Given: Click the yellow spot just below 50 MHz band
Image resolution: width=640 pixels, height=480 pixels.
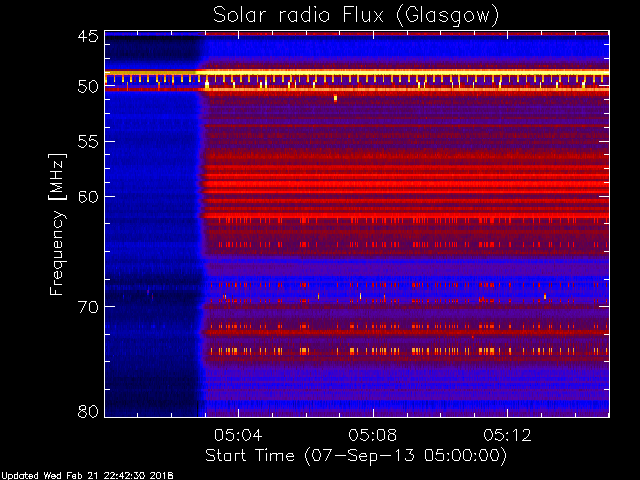Looking at the screenshot, I should click(336, 98).
